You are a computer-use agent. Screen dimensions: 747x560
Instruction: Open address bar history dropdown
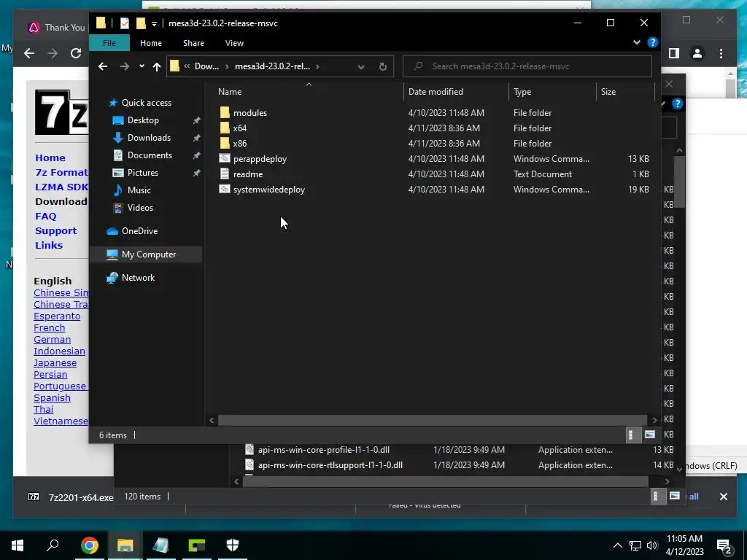(x=360, y=66)
